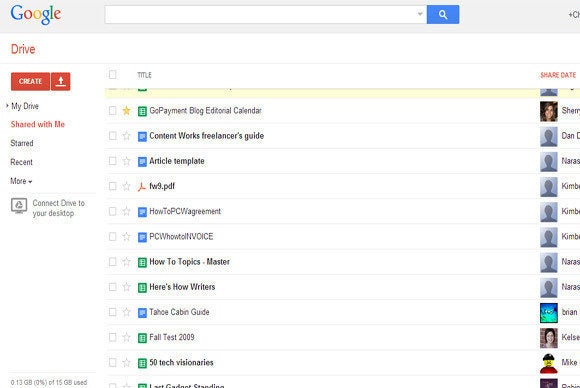The image size is (580, 388).
Task: Click Kelsey's profile photo next to Fall Test 2009
Action: pyautogui.click(x=549, y=338)
